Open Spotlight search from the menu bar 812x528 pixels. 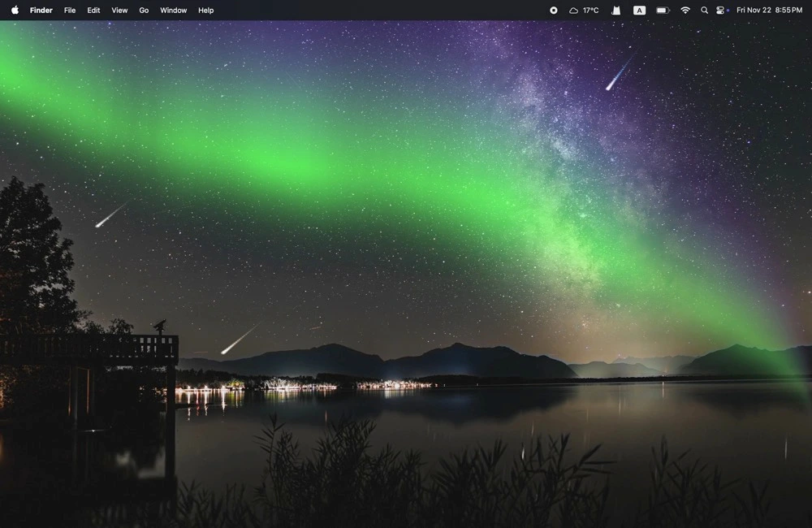704,10
